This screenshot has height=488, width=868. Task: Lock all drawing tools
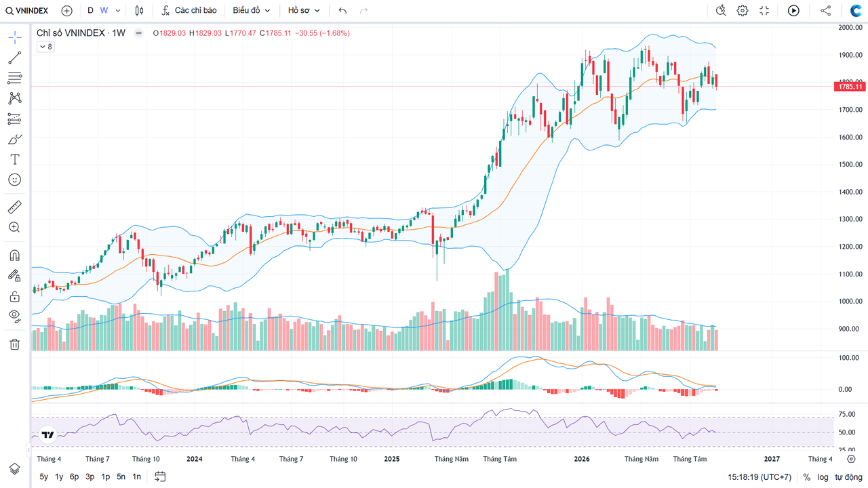14,296
